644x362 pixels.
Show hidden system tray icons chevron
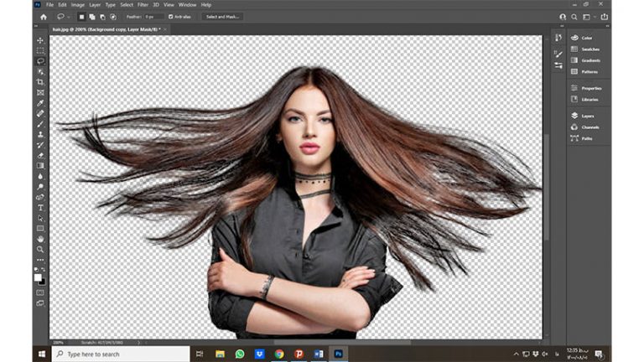click(516, 354)
